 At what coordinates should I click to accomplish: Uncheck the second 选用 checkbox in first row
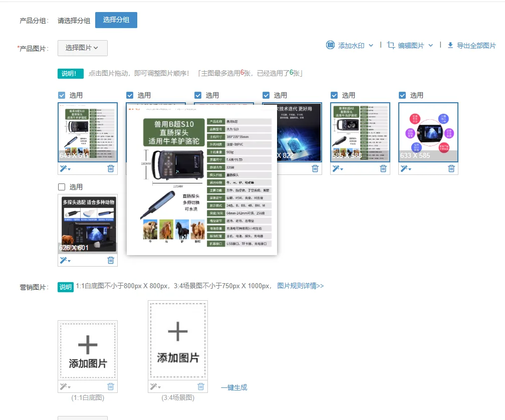coord(130,95)
